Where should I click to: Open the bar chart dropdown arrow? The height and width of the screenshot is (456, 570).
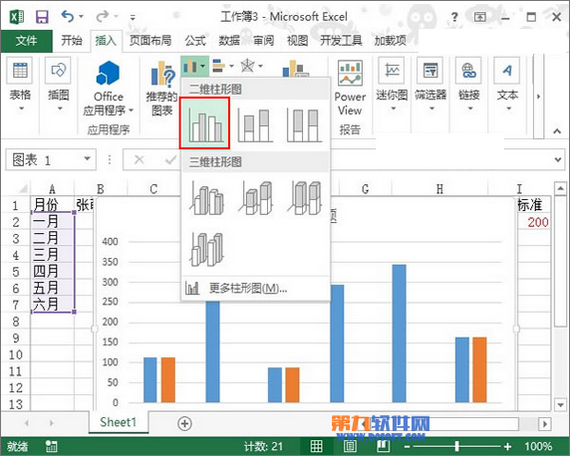pos(232,66)
